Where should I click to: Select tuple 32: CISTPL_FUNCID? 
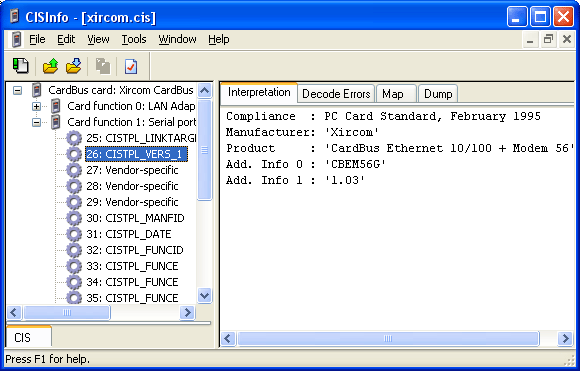coord(135,250)
